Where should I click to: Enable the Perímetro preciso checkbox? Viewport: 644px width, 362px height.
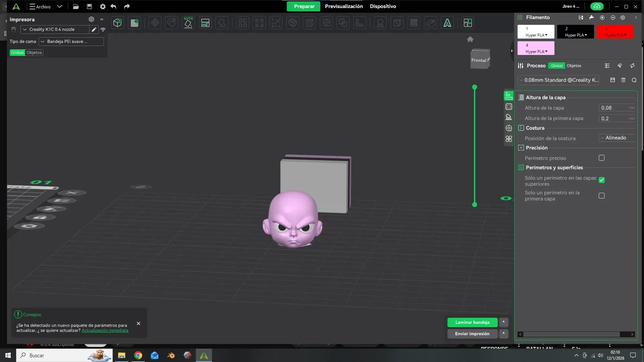(602, 158)
